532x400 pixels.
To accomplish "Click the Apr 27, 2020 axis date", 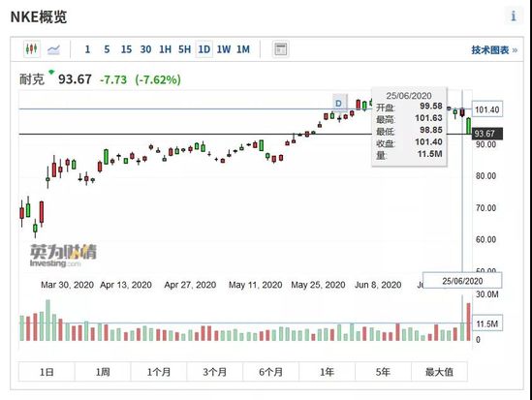I will 190,285.
